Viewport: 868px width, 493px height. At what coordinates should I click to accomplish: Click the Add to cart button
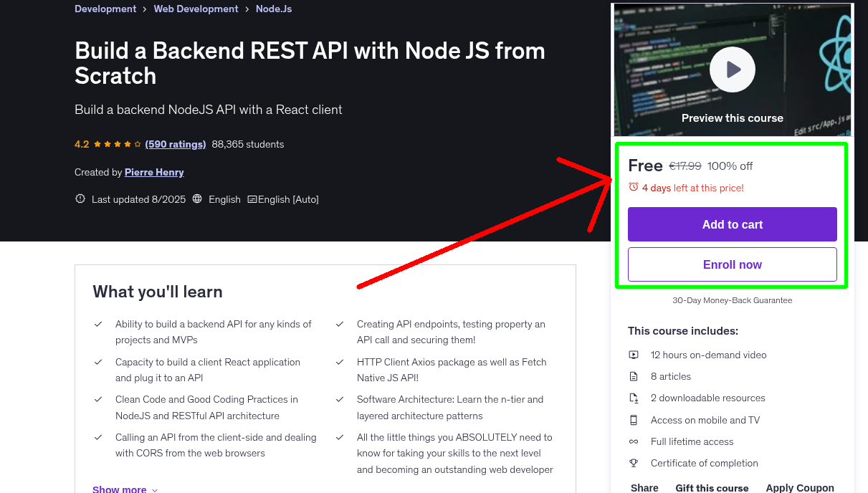[x=732, y=224]
